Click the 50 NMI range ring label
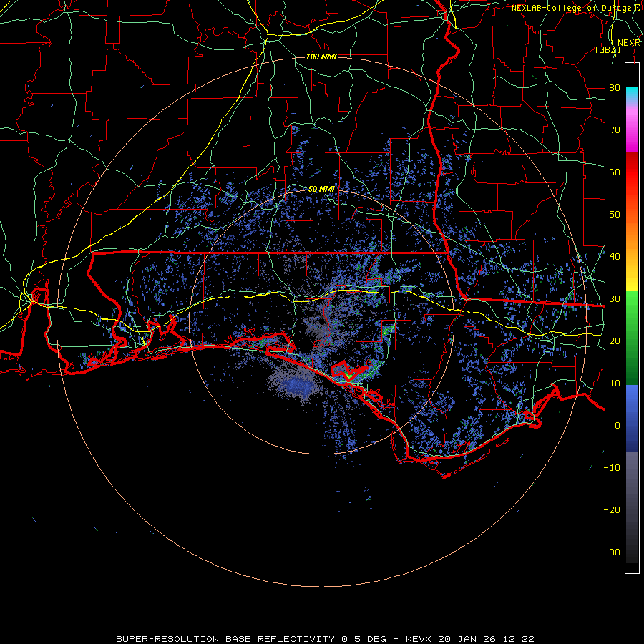The image size is (644, 644). [x=321, y=189]
